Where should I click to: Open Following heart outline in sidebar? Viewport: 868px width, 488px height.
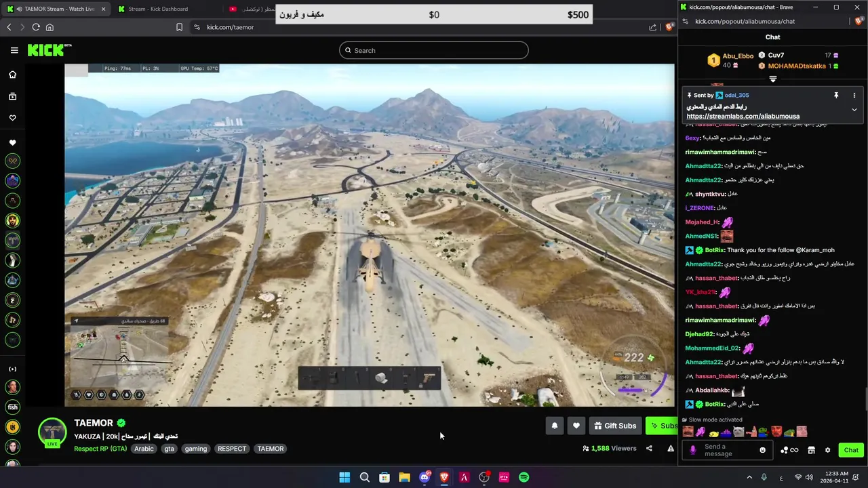click(x=12, y=118)
